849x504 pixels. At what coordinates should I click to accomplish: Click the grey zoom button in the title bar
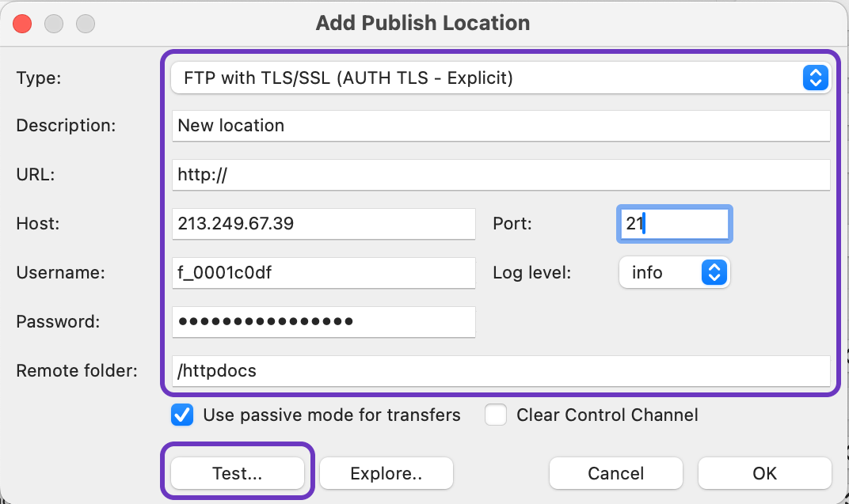click(85, 24)
